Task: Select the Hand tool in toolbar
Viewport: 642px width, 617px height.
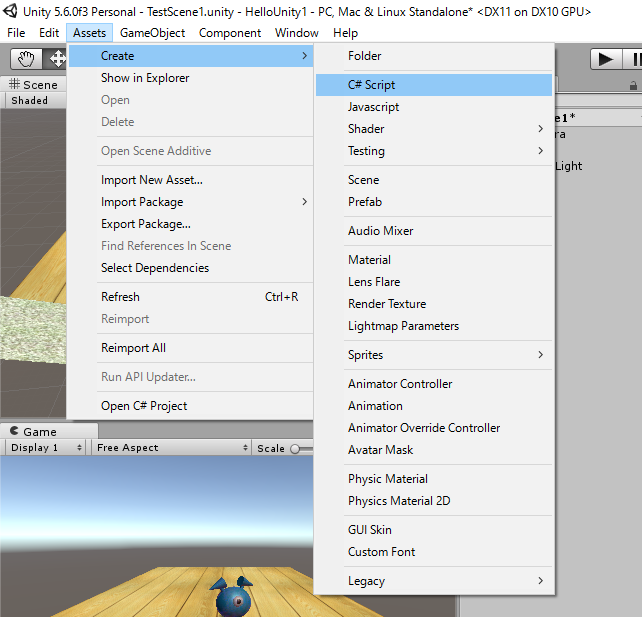Action: pos(26,59)
